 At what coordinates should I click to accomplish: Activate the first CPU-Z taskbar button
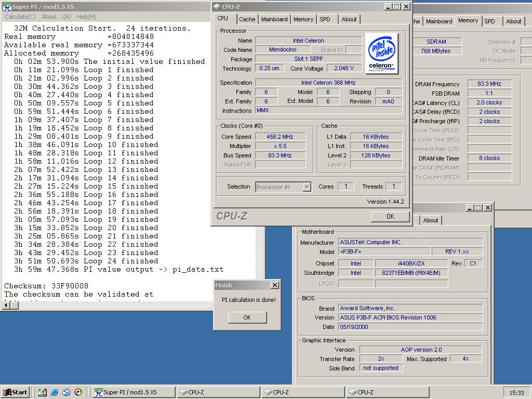point(218,392)
